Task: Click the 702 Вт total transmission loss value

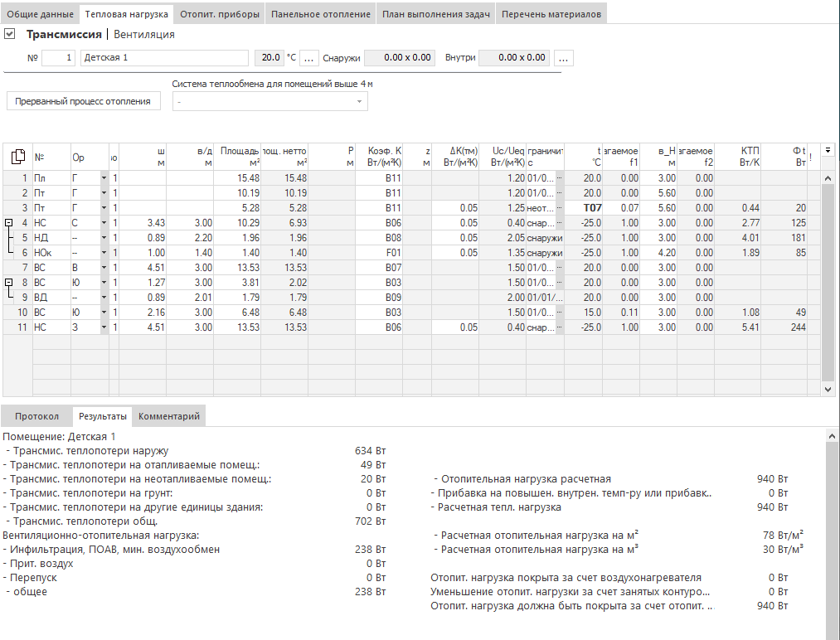Action: pos(370,521)
